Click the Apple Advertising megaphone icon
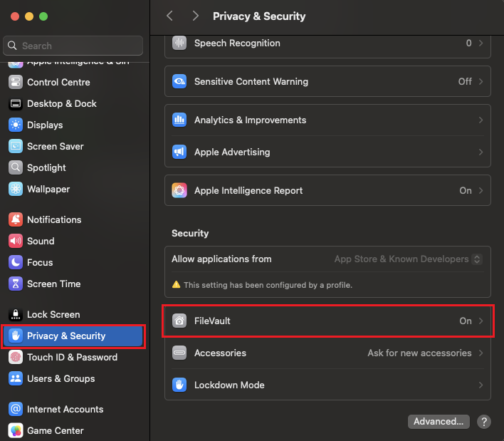 tap(179, 152)
